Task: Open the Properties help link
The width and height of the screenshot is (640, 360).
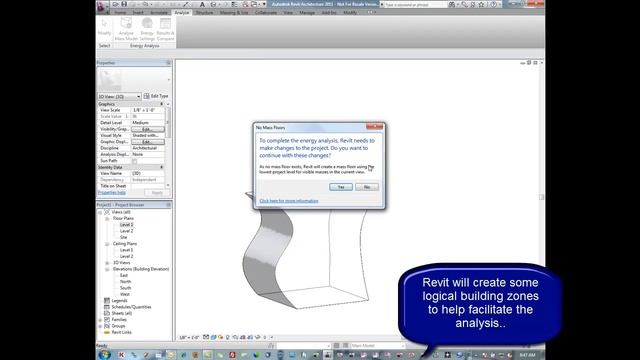Action: pyautogui.click(x=111, y=193)
